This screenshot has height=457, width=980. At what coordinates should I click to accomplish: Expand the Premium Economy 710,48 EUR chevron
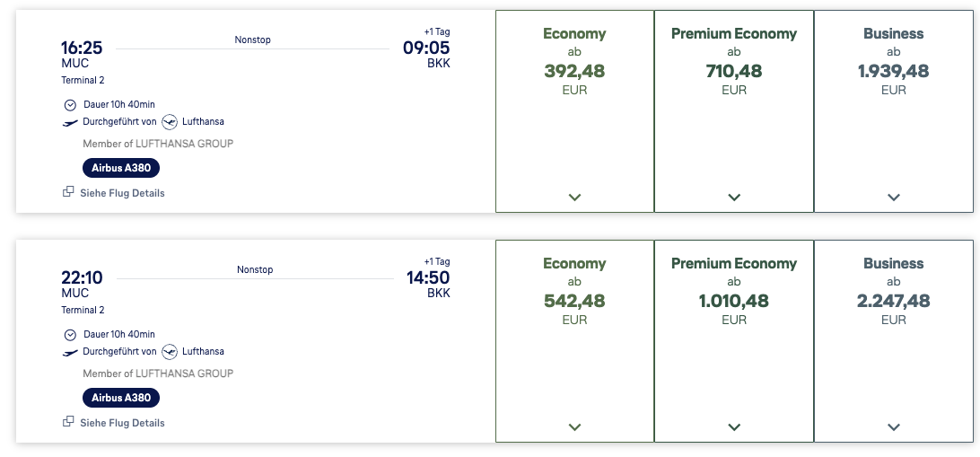tap(734, 197)
